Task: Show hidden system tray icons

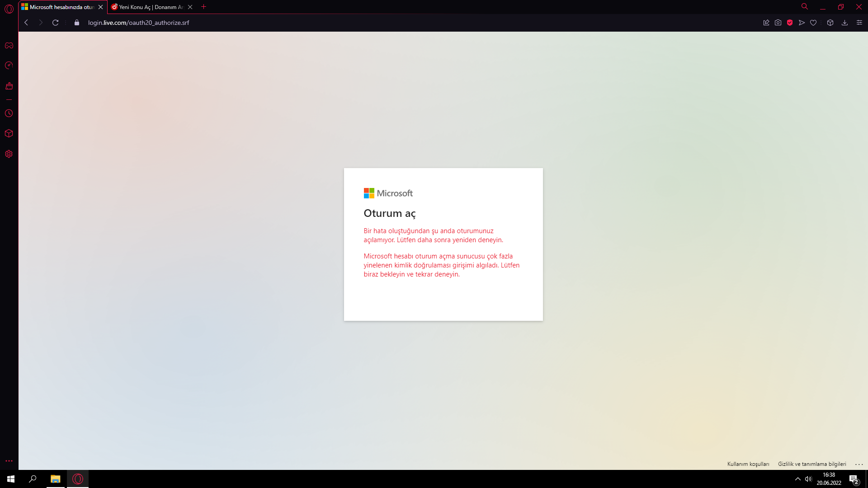Action: 798,479
